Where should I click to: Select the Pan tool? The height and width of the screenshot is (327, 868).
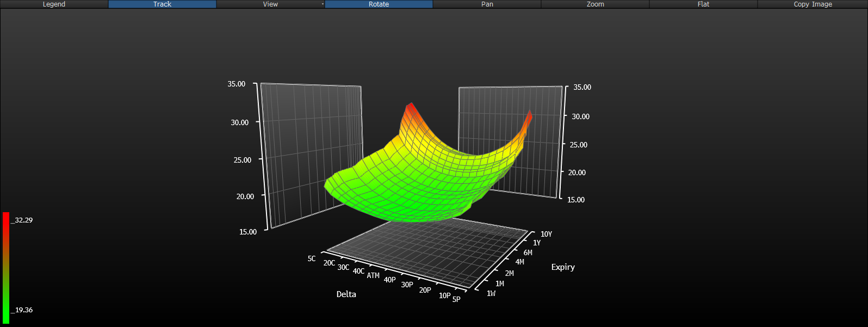[487, 4]
